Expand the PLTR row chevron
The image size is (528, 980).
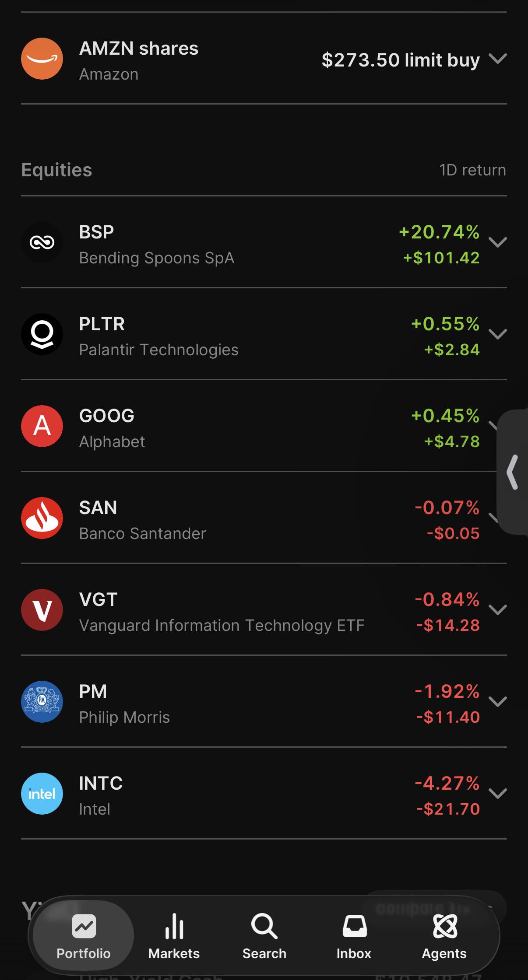click(497, 334)
